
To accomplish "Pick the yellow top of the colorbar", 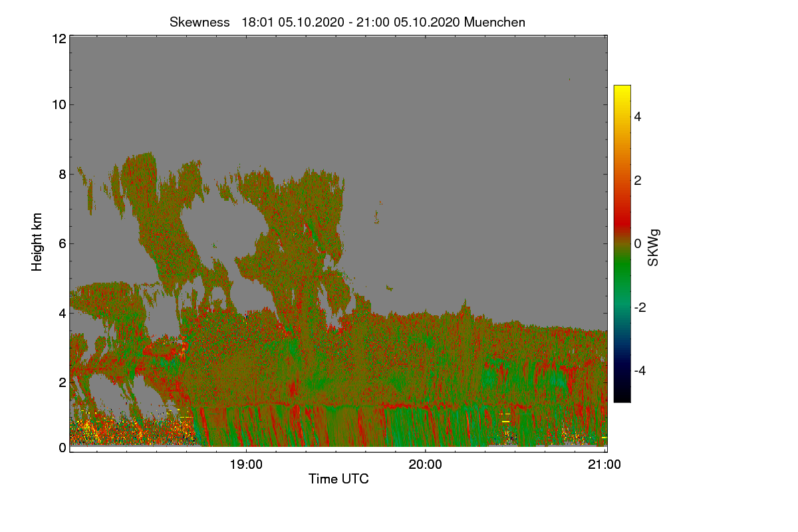I will tap(622, 89).
